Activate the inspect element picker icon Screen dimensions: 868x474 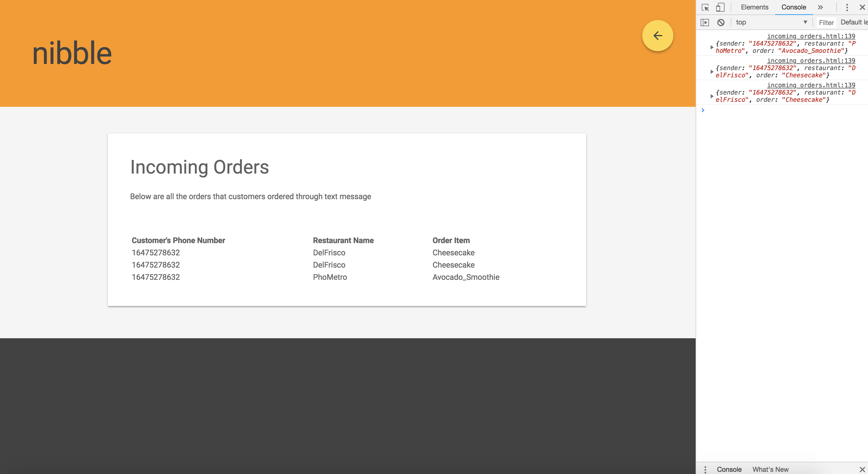[x=705, y=8]
